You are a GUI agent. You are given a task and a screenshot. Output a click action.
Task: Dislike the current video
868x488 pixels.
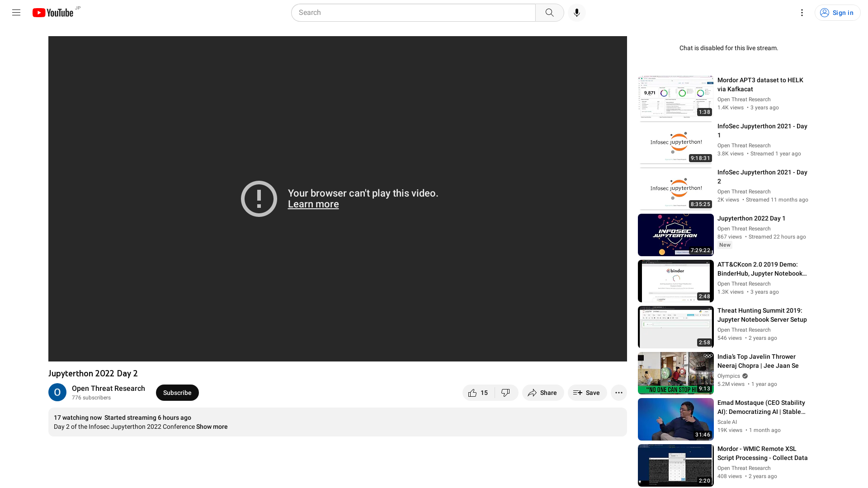[506, 393]
